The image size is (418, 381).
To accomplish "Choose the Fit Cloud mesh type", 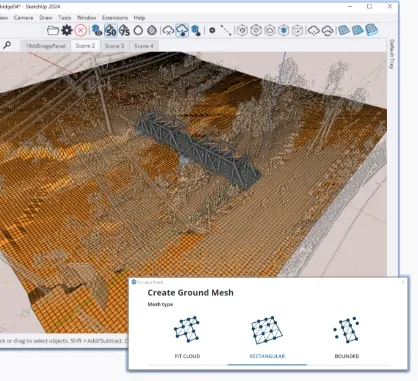I will (x=187, y=337).
